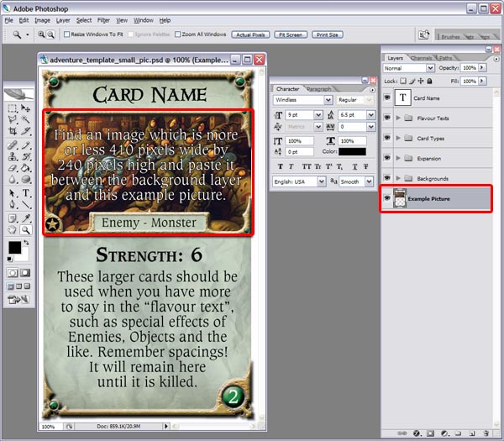This screenshot has height=441, width=504.
Task: Open the Smooth anti-aliasing dropdown
Action: pos(370,181)
